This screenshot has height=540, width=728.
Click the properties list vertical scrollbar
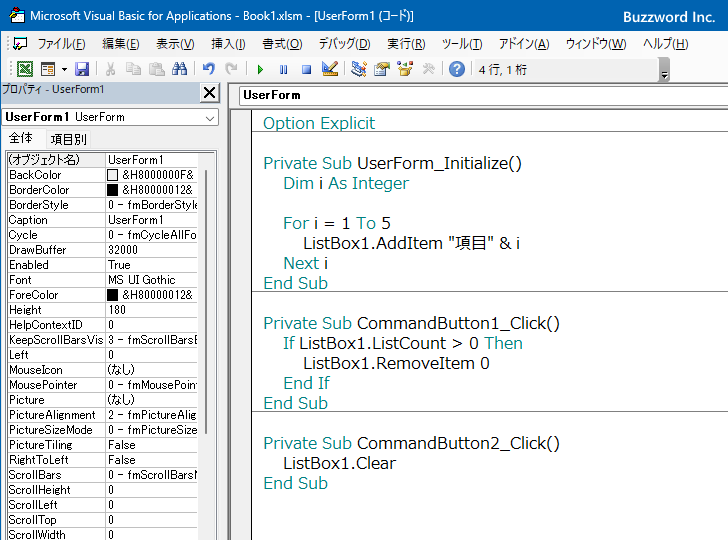click(x=206, y=302)
